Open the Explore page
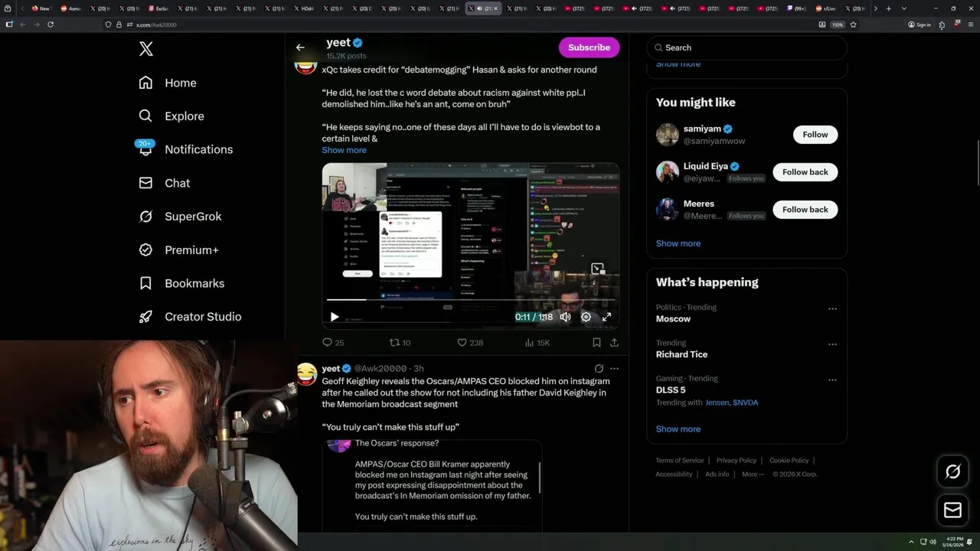Viewport: 980px width, 551px height. [x=171, y=116]
